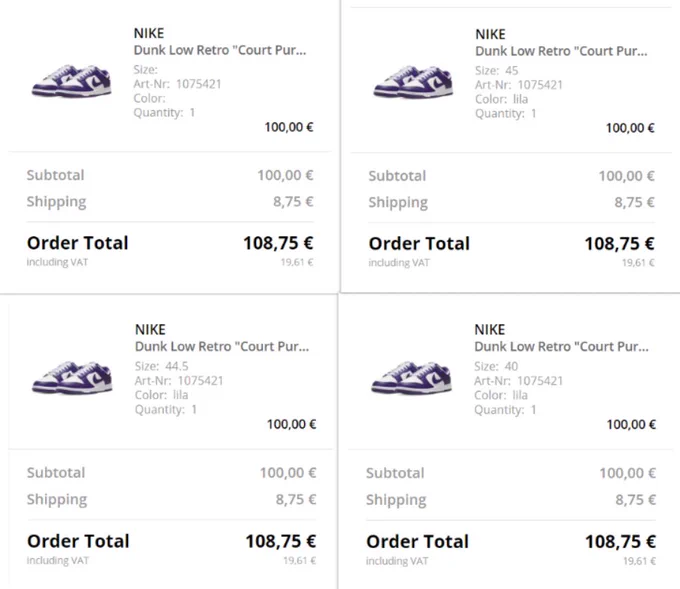Image resolution: width=680 pixels, height=589 pixels.
Task: Click the Shipping 8,75 € amount in the size 44.5 order
Action: 296,499
